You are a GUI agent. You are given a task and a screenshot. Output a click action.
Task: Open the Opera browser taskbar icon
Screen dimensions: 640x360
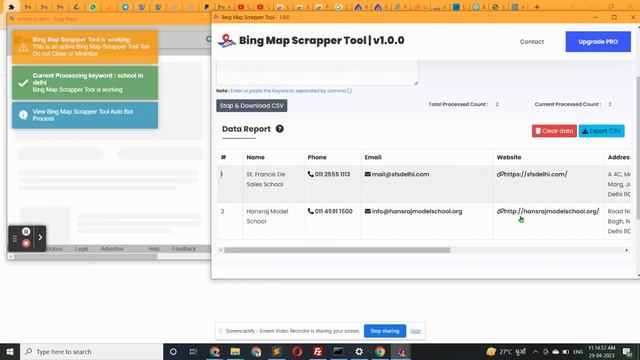297,351
